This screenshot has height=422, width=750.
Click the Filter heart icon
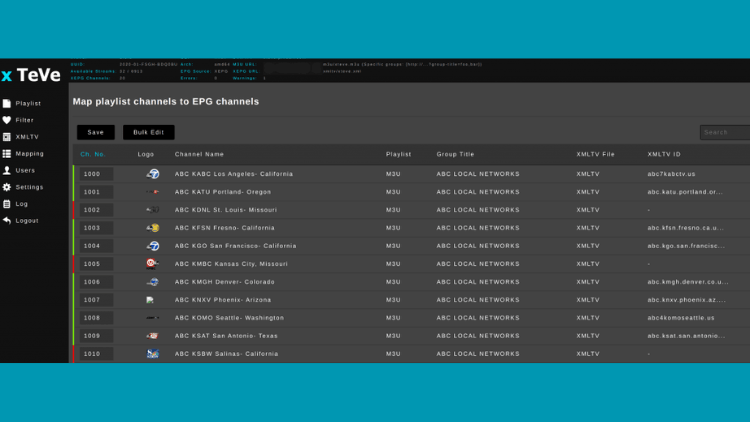[7, 120]
